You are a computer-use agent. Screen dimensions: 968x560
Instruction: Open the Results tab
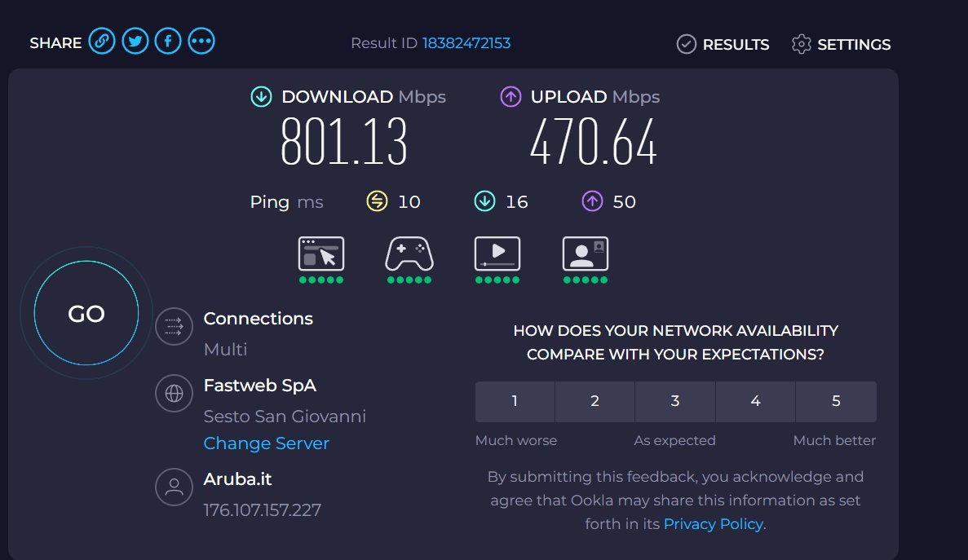pyautogui.click(x=723, y=44)
